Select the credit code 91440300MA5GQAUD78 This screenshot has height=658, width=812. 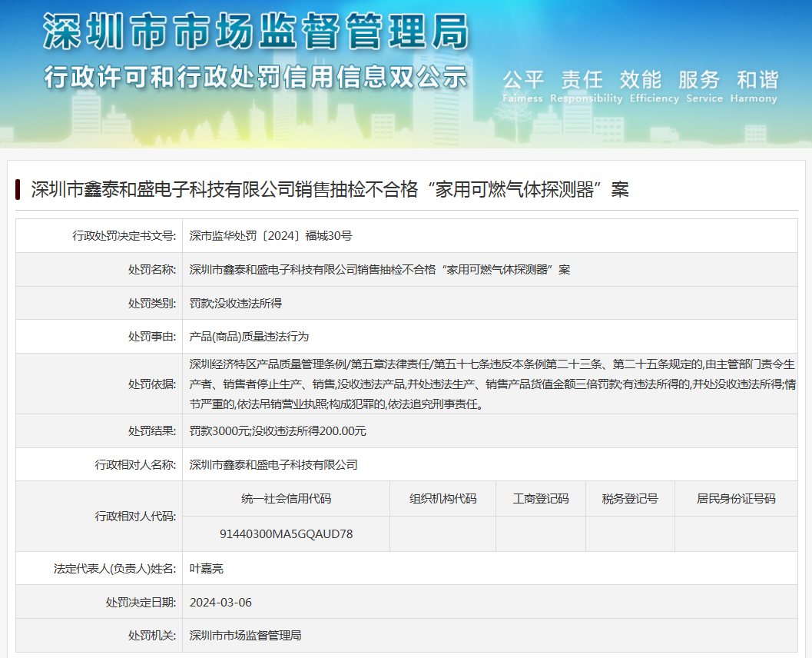click(x=287, y=533)
